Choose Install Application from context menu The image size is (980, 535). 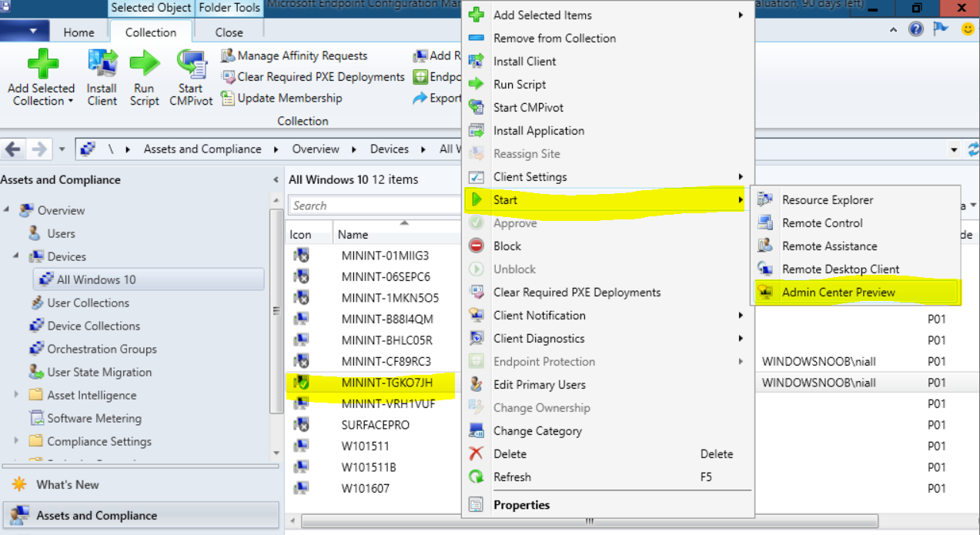607,130
